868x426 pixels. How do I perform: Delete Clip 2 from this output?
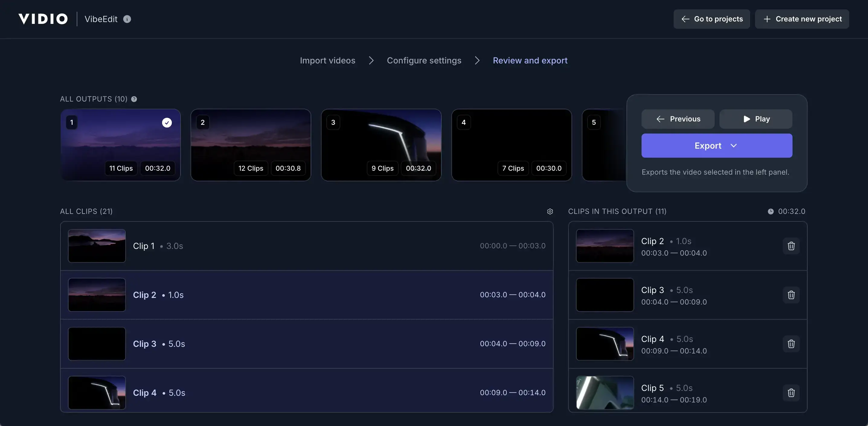[x=791, y=246]
